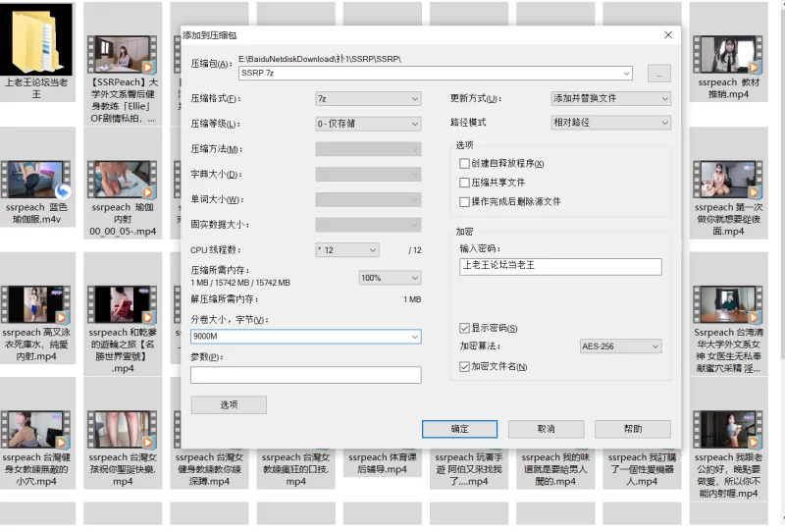Image resolution: width=785 pixels, height=532 pixels.
Task: Open the 路径模式 dropdown showing 相对路径
Action: pos(610,123)
